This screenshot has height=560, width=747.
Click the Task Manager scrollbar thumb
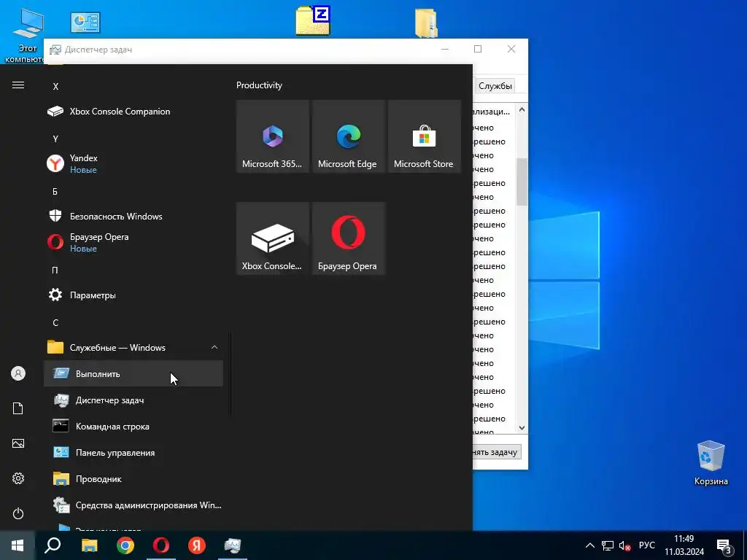(x=522, y=182)
